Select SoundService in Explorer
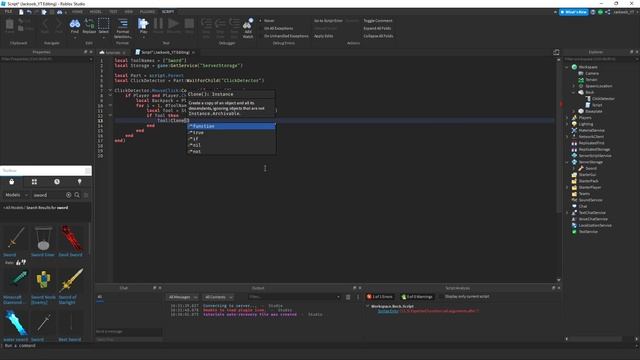The image size is (640, 360). [x=590, y=200]
